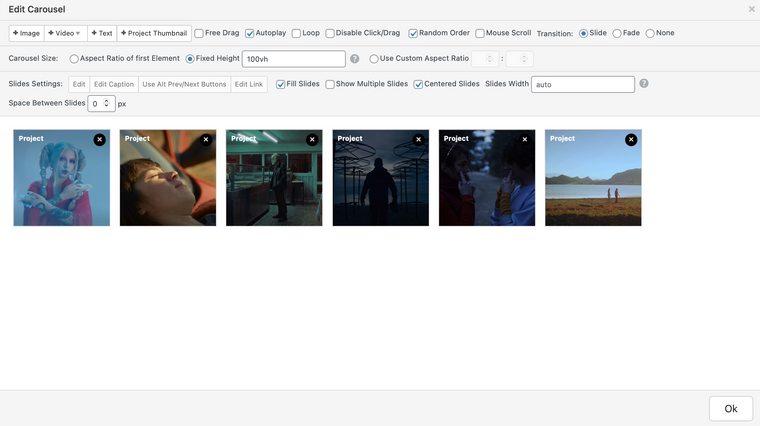Open help for Fixed Height field
Image resolution: width=760 pixels, height=426 pixels.
tap(355, 59)
